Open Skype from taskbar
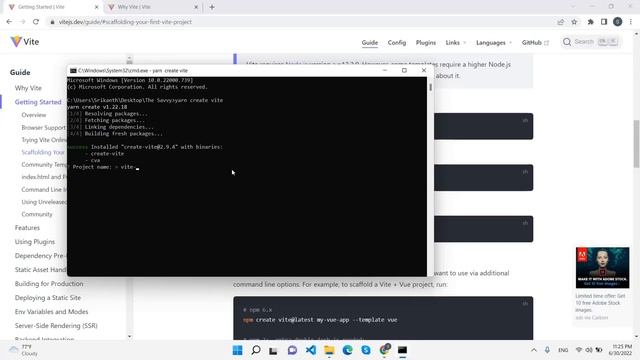The width and height of the screenshot is (640, 360). click(x=366, y=350)
